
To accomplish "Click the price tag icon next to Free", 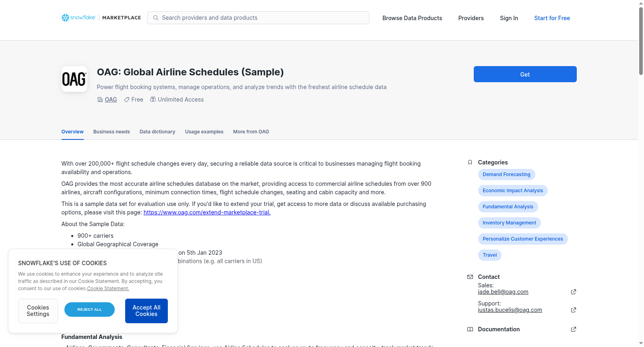I will (x=127, y=100).
